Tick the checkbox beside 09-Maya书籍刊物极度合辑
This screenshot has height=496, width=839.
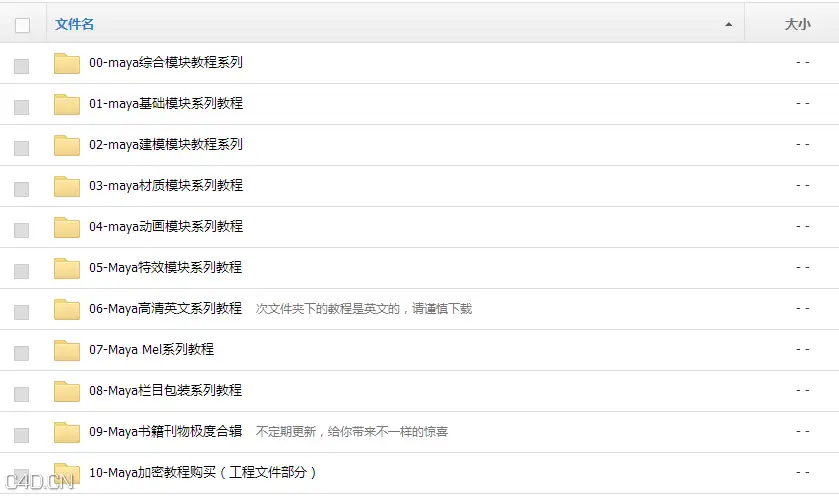click(x=21, y=435)
